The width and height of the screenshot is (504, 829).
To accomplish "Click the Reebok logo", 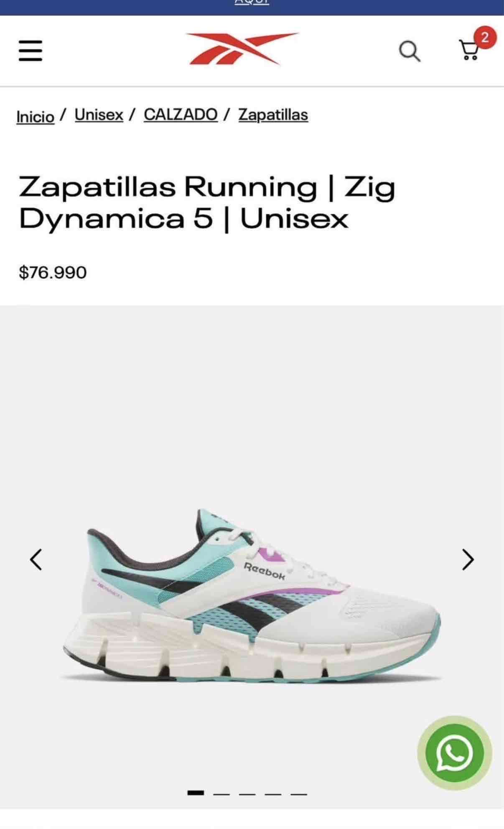I will pos(243,49).
